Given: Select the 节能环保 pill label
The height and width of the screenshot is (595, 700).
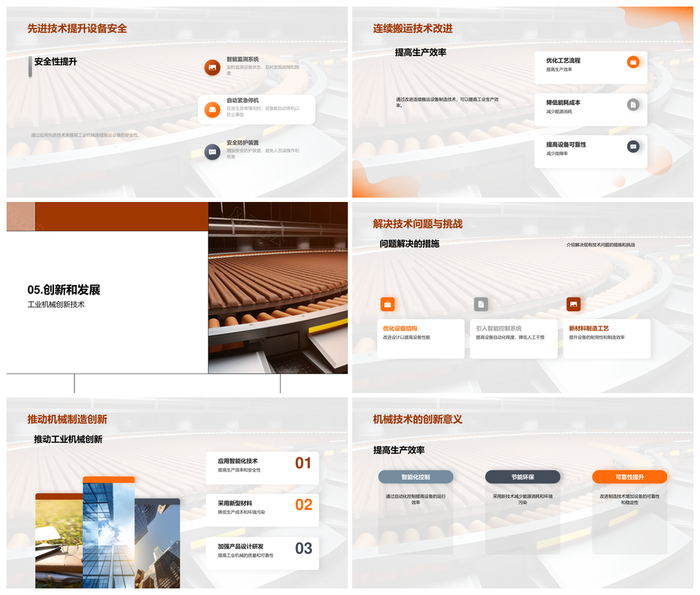Looking at the screenshot, I should [523, 477].
